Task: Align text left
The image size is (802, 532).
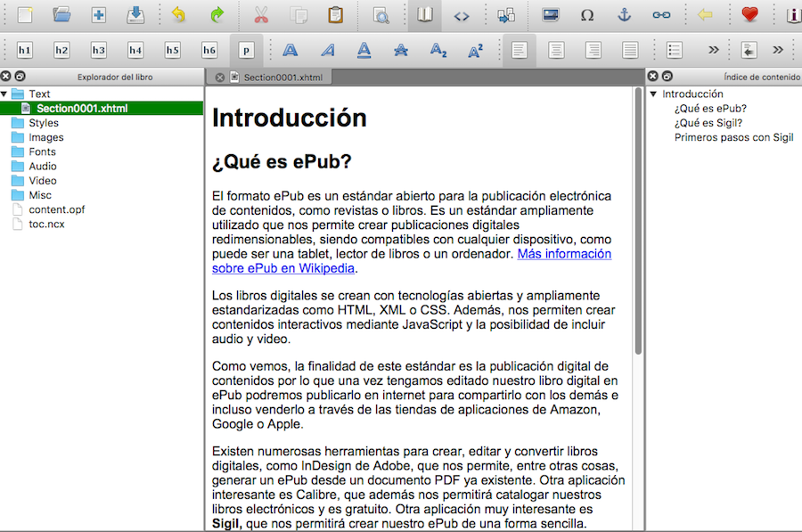Action: coord(520,50)
